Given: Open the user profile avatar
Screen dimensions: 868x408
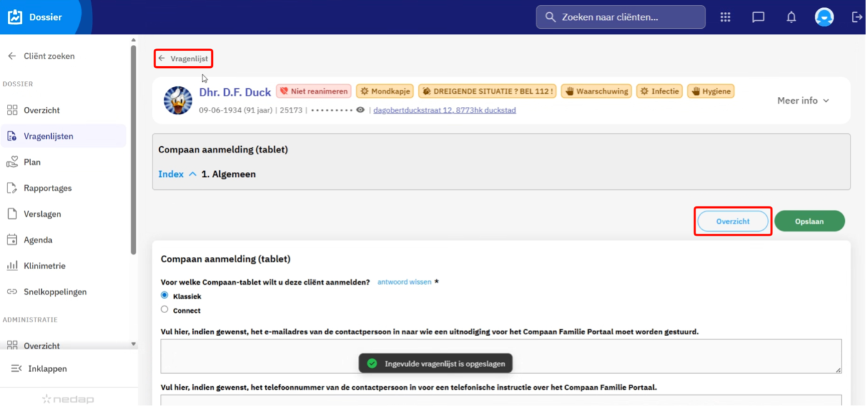Looking at the screenshot, I should (x=824, y=17).
